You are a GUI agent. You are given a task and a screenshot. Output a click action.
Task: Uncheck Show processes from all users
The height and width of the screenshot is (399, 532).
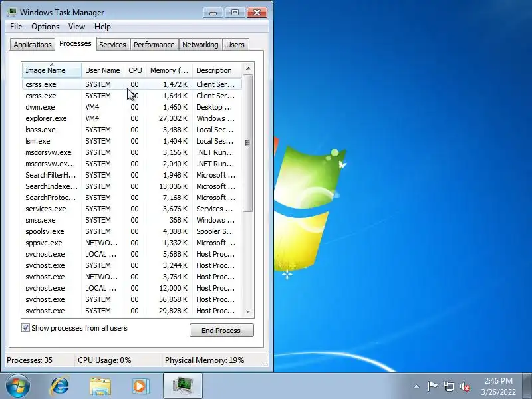(x=25, y=328)
